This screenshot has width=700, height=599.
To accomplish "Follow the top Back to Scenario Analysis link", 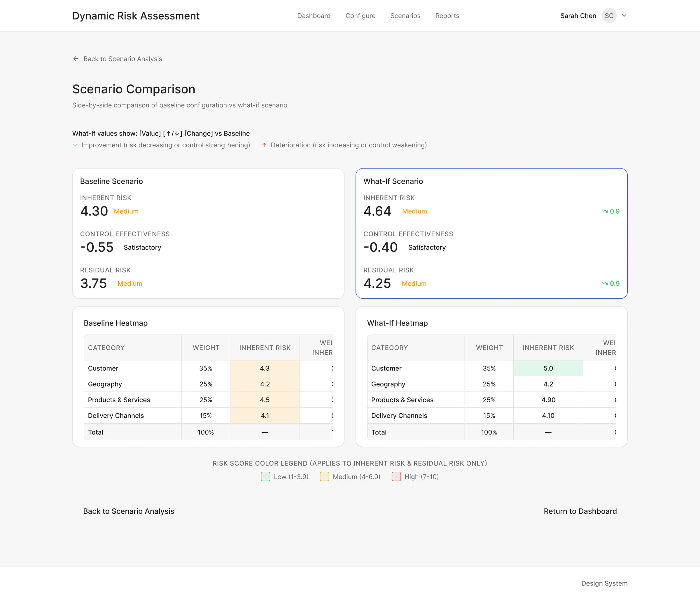I will (123, 59).
